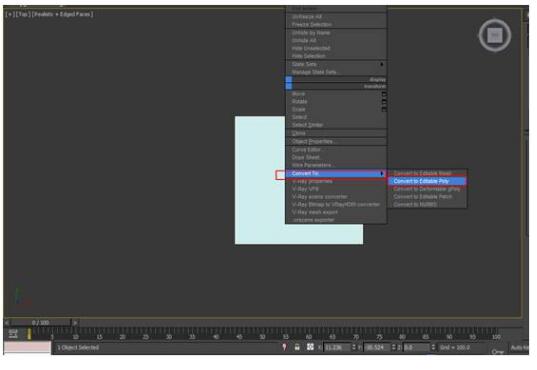Viewport: 537px width, 370px height.
Task: Click the ViewCube navigation widget
Action: click(x=495, y=35)
